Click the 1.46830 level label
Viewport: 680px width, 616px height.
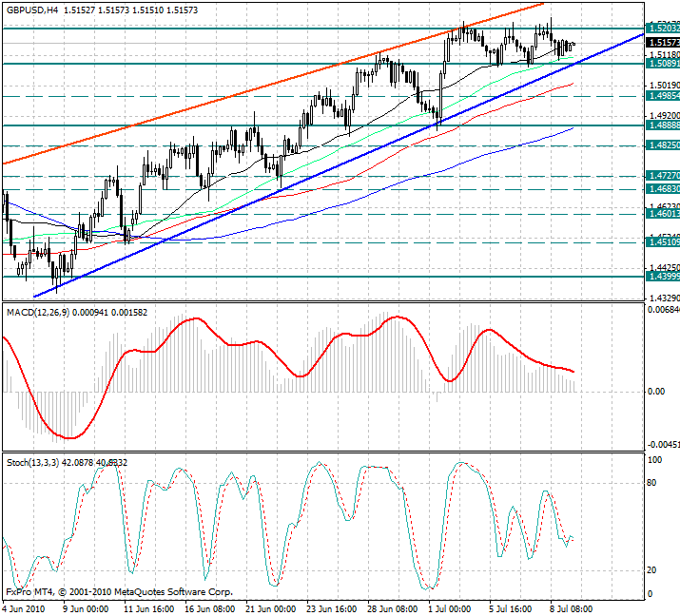click(x=663, y=189)
